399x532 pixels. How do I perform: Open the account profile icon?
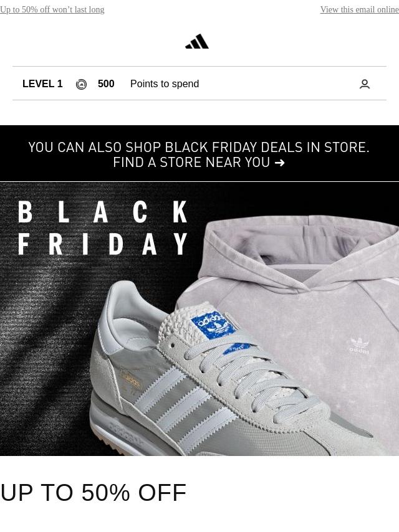(x=364, y=84)
